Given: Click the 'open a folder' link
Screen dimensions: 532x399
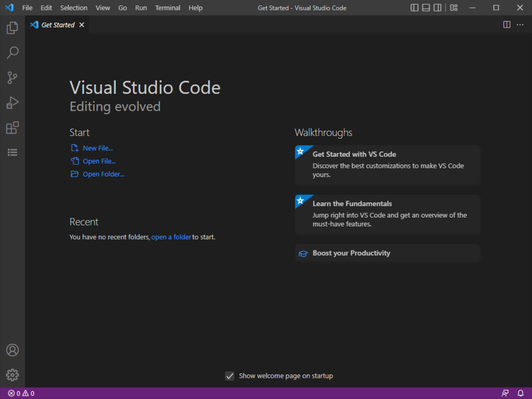Looking at the screenshot, I should tap(171, 237).
